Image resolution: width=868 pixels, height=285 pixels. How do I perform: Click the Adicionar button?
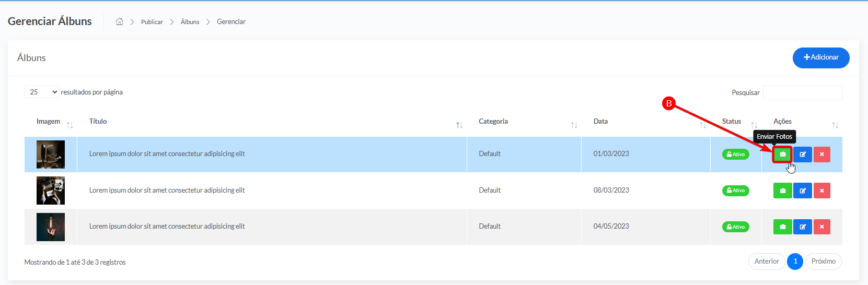[x=821, y=57]
